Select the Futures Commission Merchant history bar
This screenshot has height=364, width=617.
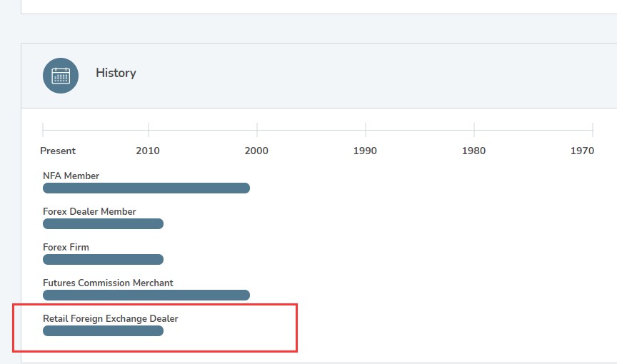(x=146, y=295)
